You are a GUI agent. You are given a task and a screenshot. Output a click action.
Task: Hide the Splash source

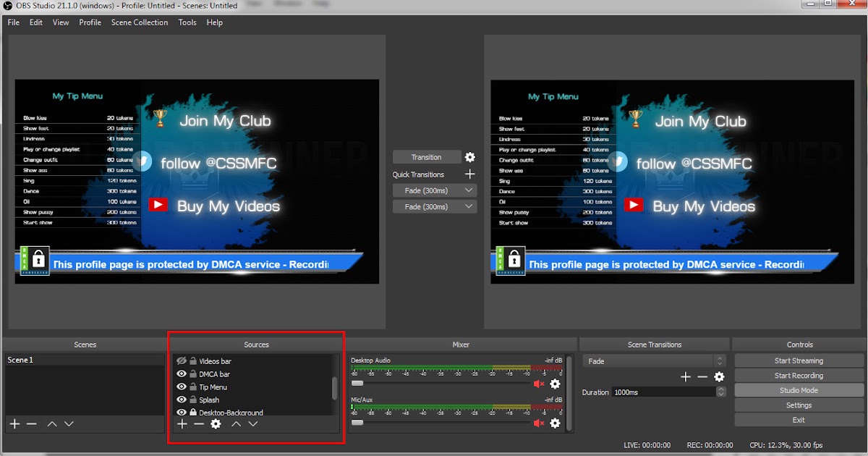pos(182,400)
